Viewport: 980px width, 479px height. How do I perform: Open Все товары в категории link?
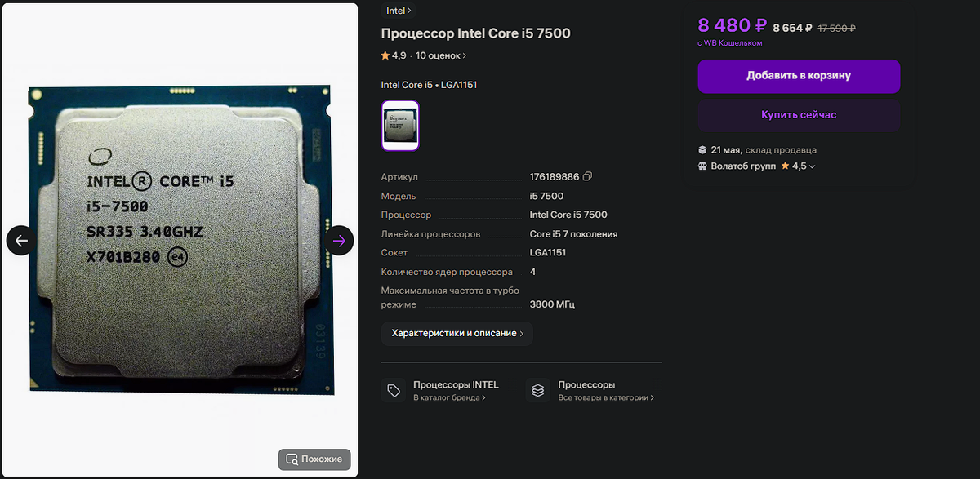point(606,398)
